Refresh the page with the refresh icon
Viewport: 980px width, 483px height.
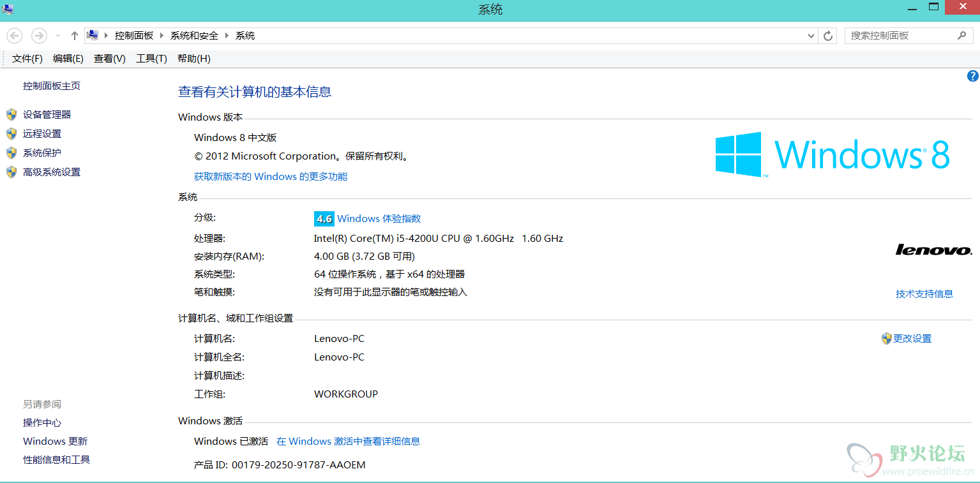point(828,36)
